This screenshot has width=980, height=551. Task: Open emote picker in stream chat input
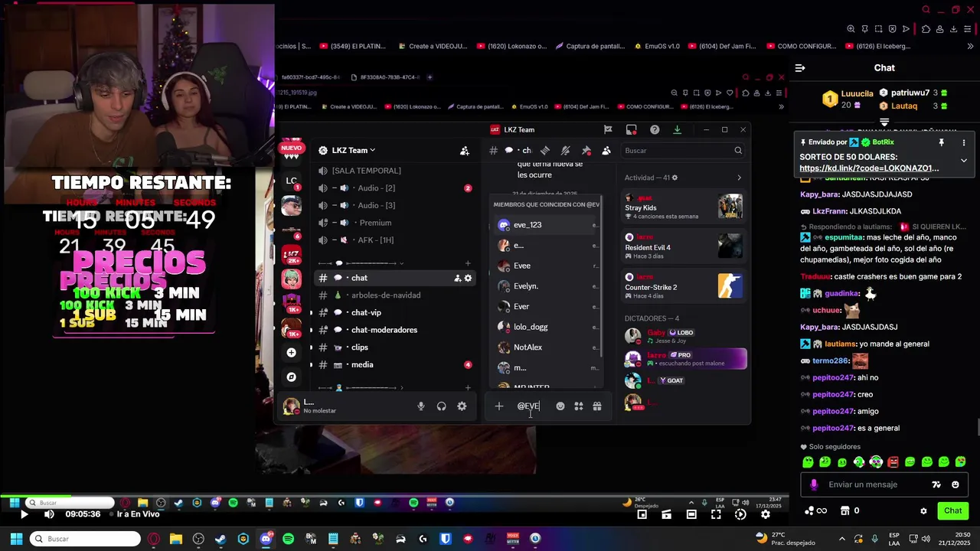tap(955, 484)
